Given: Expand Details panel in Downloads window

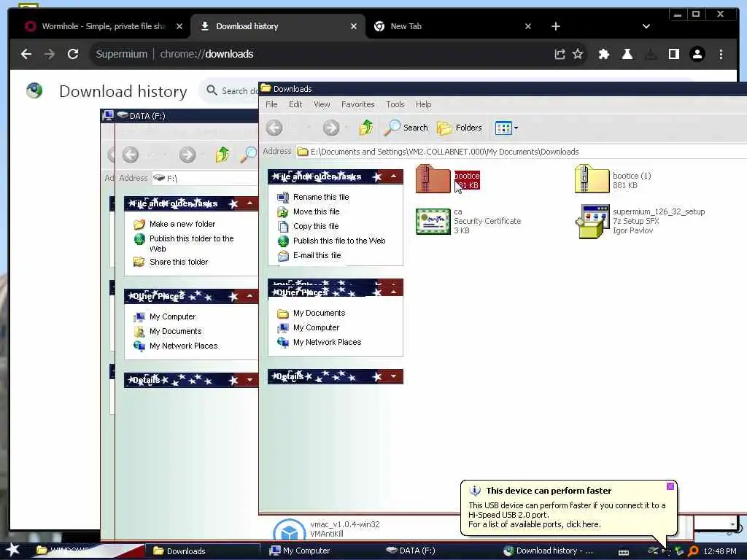Looking at the screenshot, I should [x=393, y=376].
